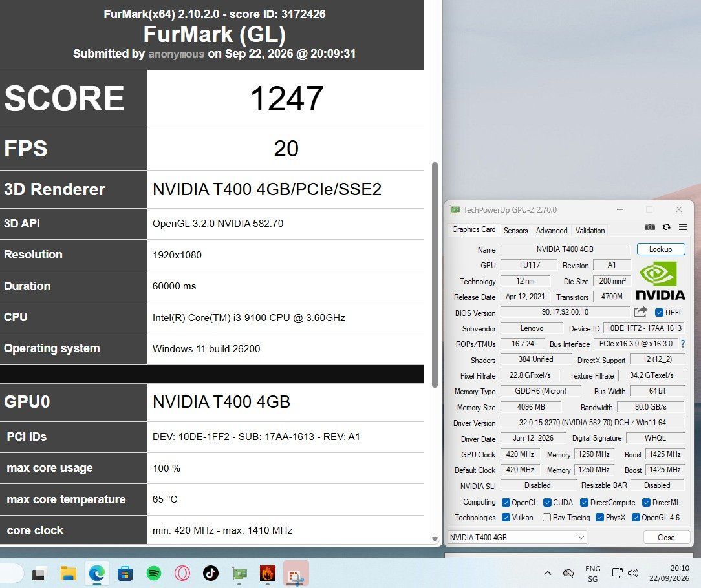This screenshot has width=701, height=588.
Task: Click the Snipping Tool taskbar icon
Action: (296, 573)
